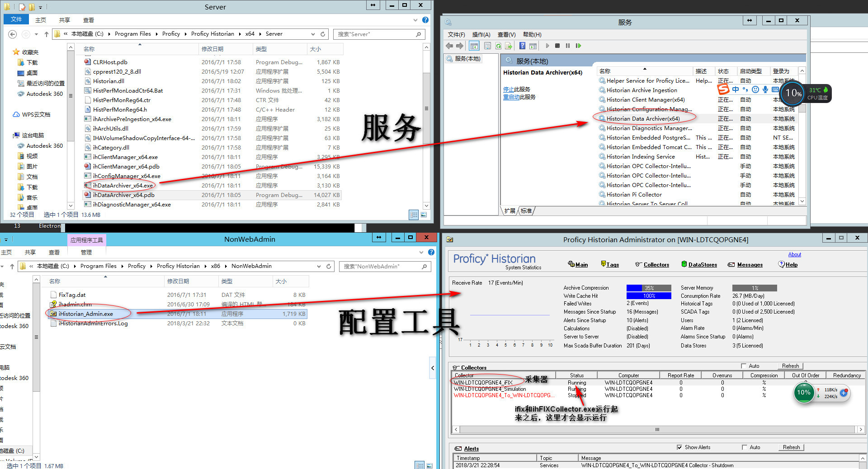Open the Tags page in Historian Administrator
The height and width of the screenshot is (469, 868).
coord(613,265)
